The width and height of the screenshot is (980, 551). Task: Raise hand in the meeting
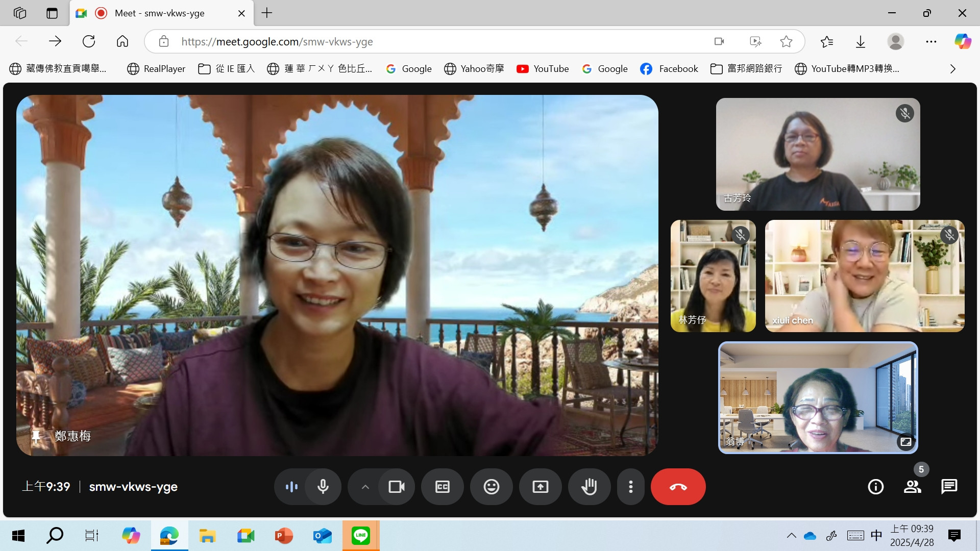click(x=589, y=487)
